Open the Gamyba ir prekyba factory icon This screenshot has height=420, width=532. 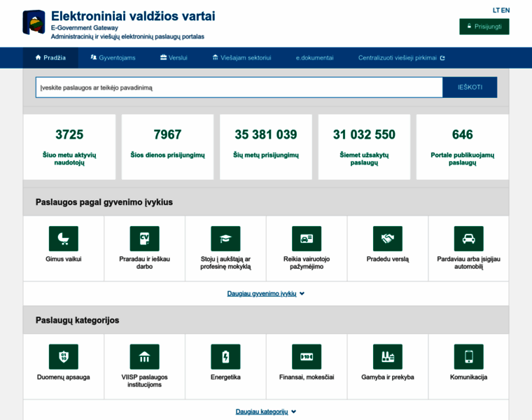point(387,357)
